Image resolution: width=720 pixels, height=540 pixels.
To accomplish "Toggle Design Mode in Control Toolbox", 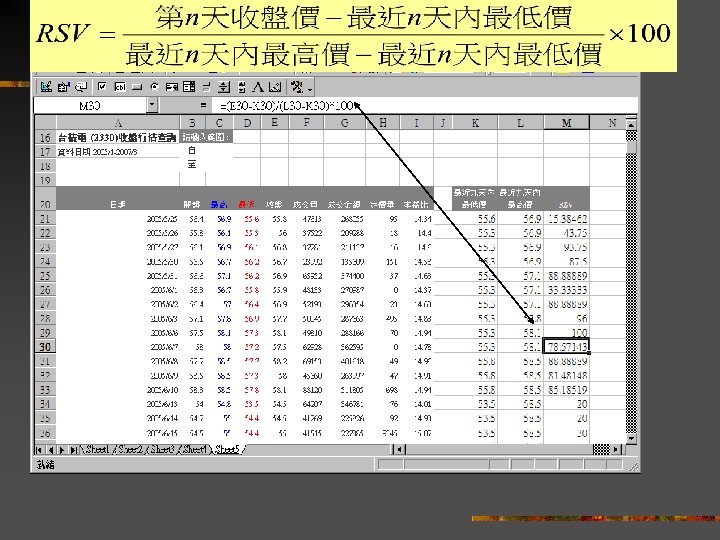I will click(x=46, y=87).
